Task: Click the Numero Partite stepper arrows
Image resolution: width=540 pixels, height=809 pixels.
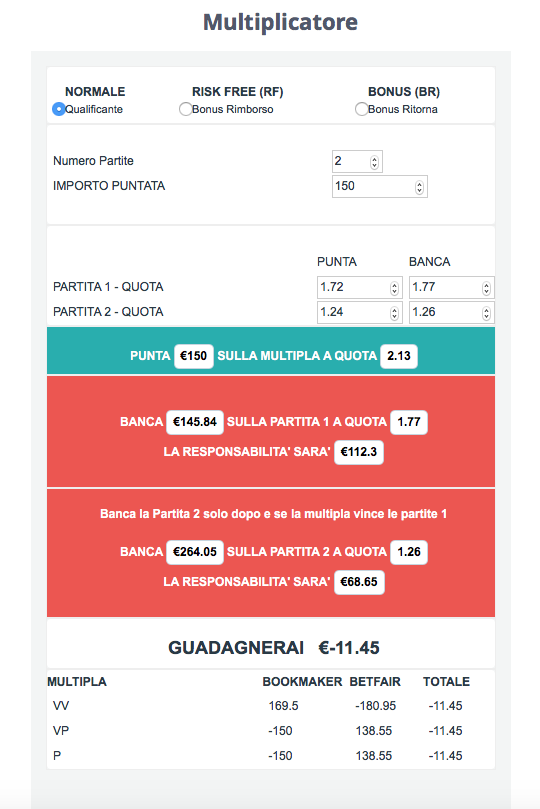Action: (374, 163)
